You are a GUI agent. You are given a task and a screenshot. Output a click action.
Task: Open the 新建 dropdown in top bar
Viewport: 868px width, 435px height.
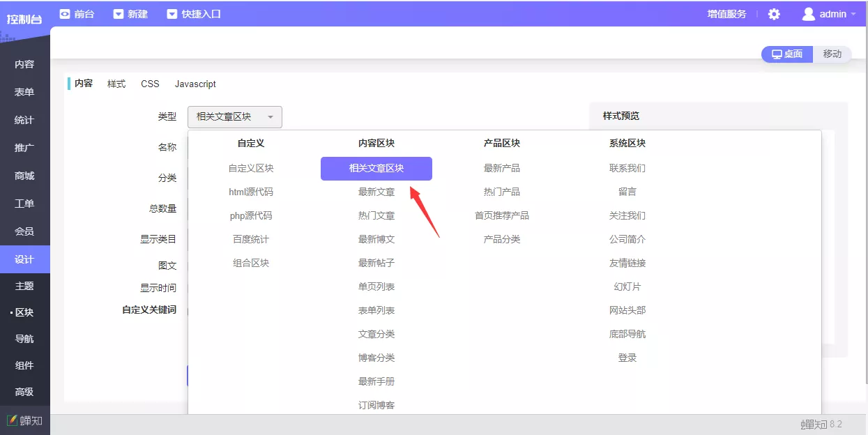click(x=130, y=14)
